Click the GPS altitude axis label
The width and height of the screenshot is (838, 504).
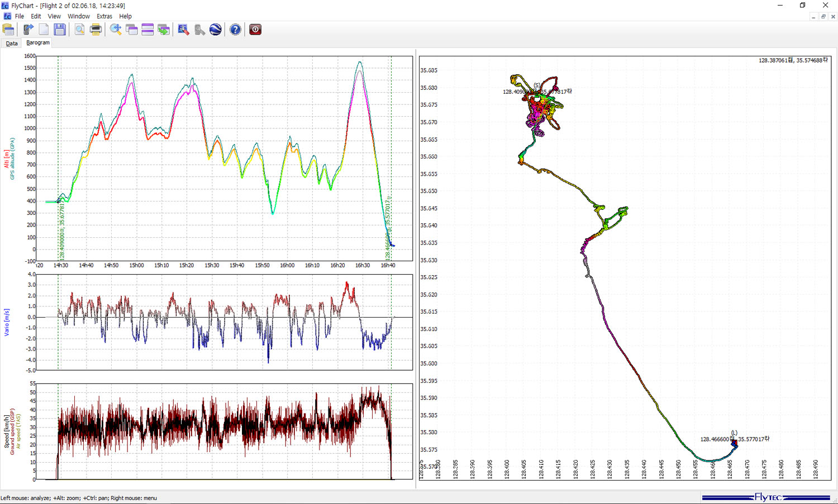click(12, 159)
